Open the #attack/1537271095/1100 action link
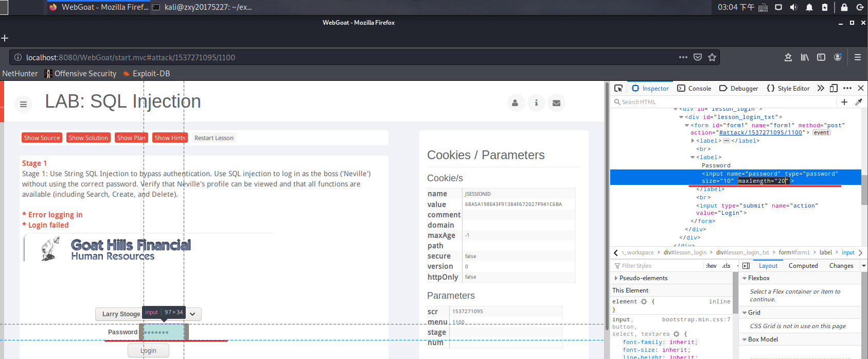The image size is (868, 359). 760,132
